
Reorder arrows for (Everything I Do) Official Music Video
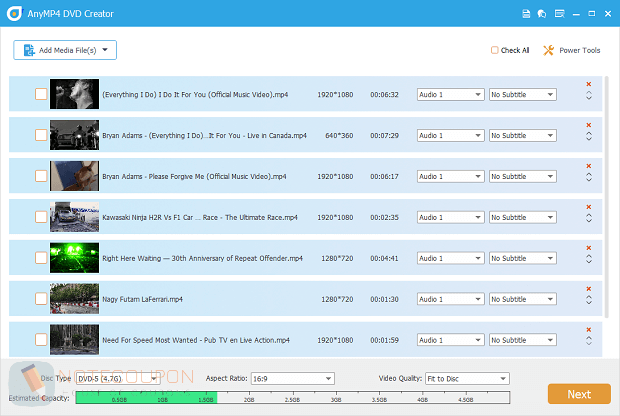588,95
